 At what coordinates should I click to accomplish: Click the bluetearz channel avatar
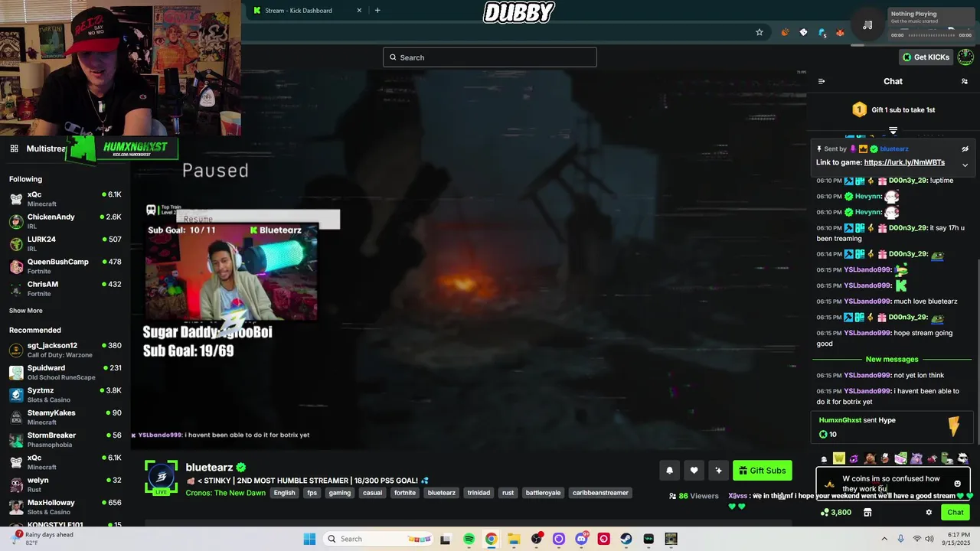point(161,476)
